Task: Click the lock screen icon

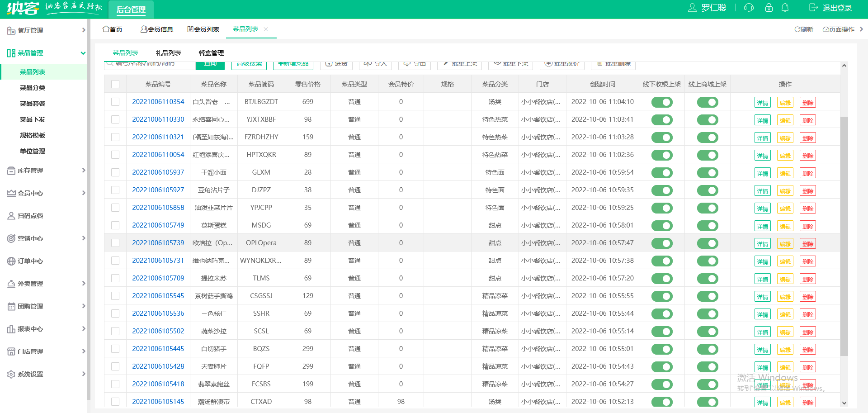Action: [769, 8]
